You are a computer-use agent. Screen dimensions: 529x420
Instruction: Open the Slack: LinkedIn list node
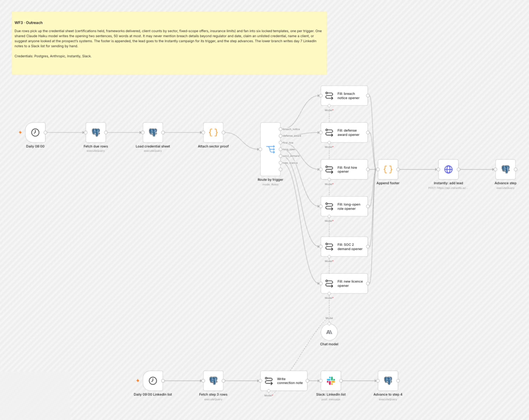[331, 381]
